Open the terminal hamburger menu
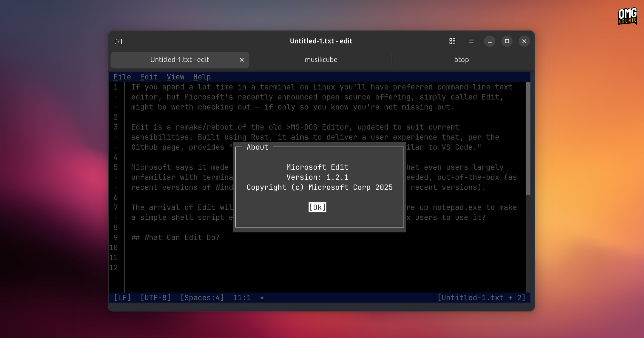644x338 pixels. tap(471, 41)
